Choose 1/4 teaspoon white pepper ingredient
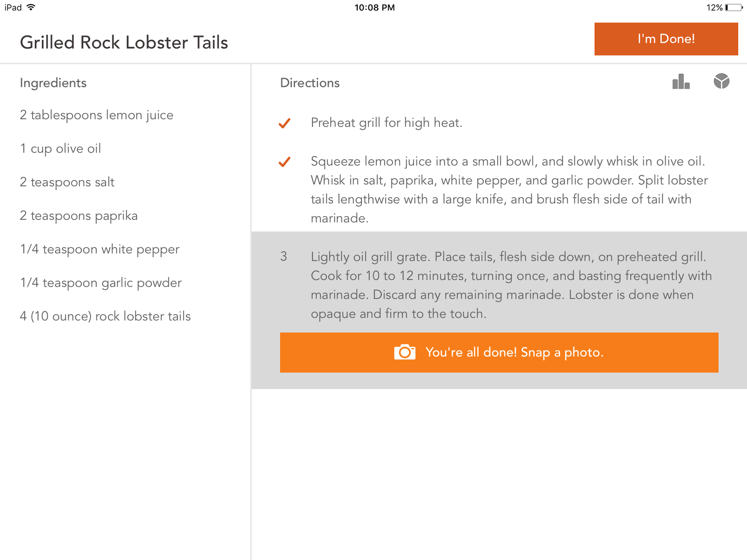747x560 pixels. coord(100,249)
